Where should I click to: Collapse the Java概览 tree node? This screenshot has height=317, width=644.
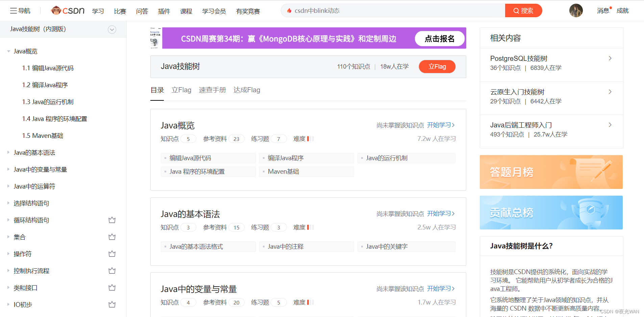(x=8, y=51)
